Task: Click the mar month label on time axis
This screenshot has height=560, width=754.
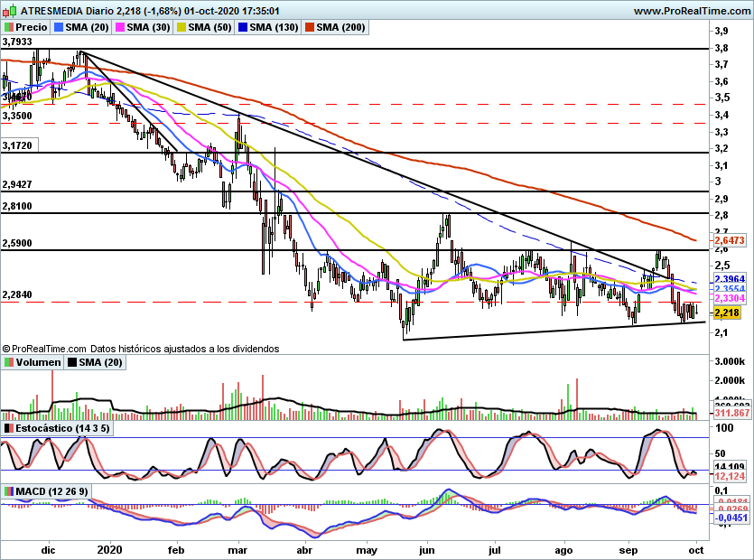Action: tap(237, 550)
